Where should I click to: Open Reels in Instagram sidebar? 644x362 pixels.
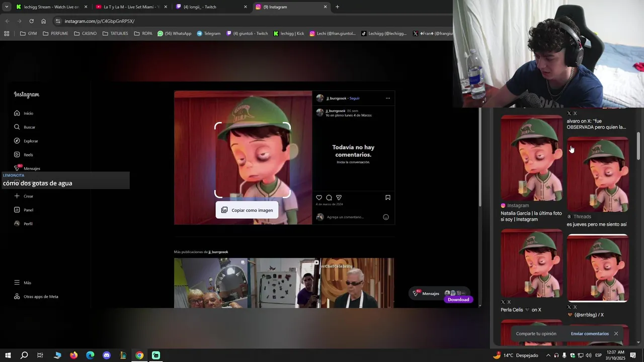(23, 155)
